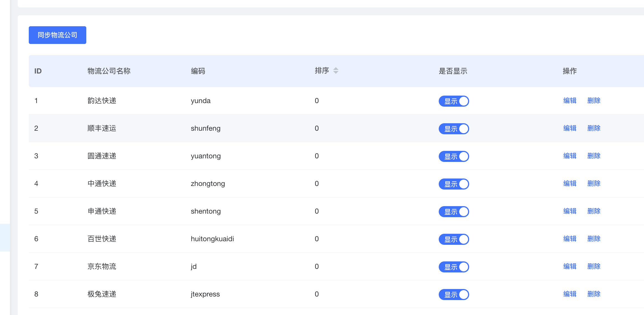Open 编辑 for 圆通速递 row
This screenshot has height=315, width=644.
(570, 156)
